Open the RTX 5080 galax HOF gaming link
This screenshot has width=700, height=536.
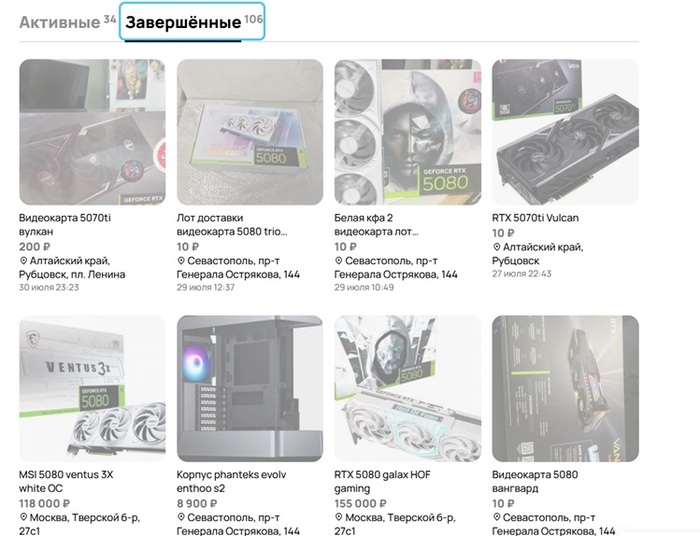tap(382, 481)
